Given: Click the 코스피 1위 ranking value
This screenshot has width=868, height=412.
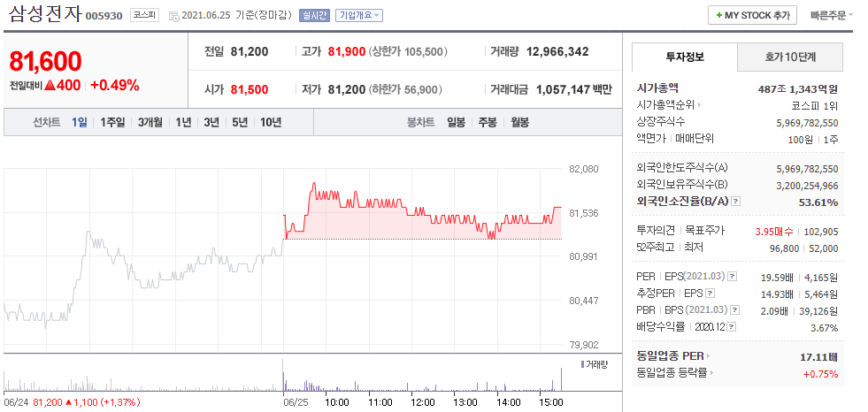Looking at the screenshot, I should click(x=814, y=105).
